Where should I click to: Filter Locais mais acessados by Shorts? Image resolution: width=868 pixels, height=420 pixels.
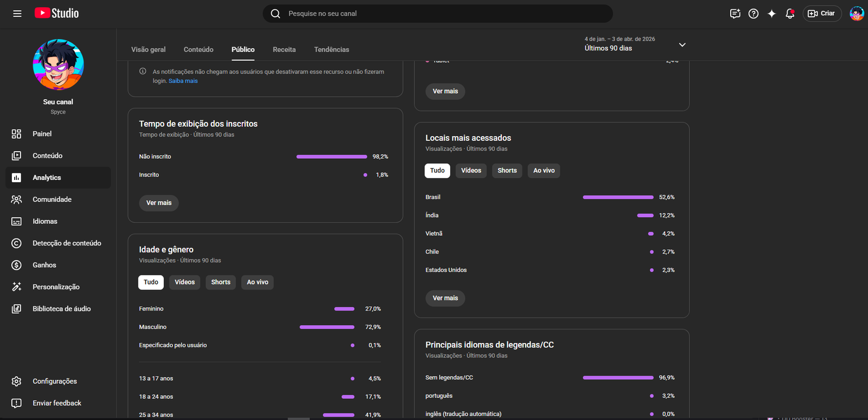click(x=507, y=171)
